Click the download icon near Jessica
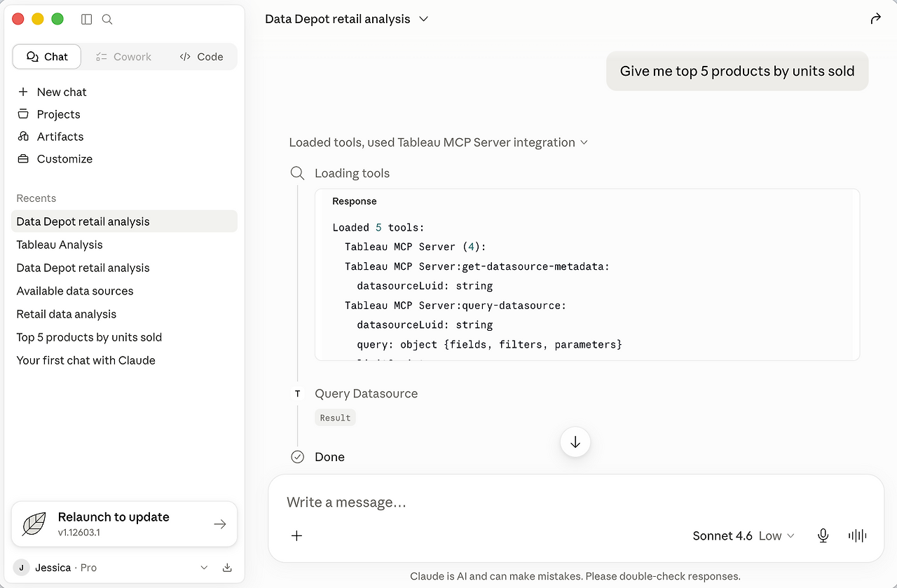The image size is (897, 588). coord(227,568)
